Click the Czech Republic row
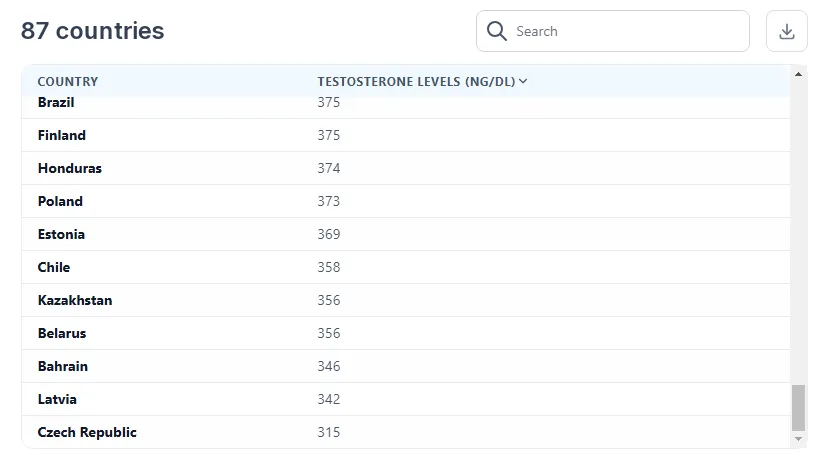 87,432
